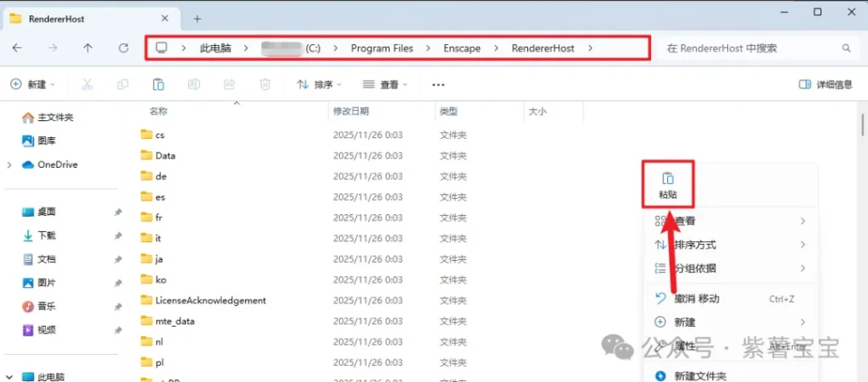The width and height of the screenshot is (868, 382).
Task: Expand the OneDrive tree node
Action: coord(9,164)
